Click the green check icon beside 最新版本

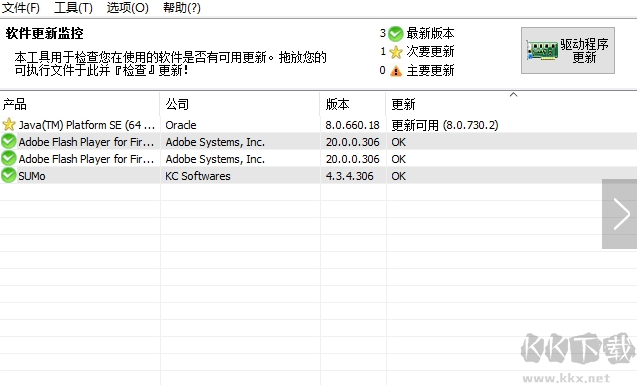point(395,34)
